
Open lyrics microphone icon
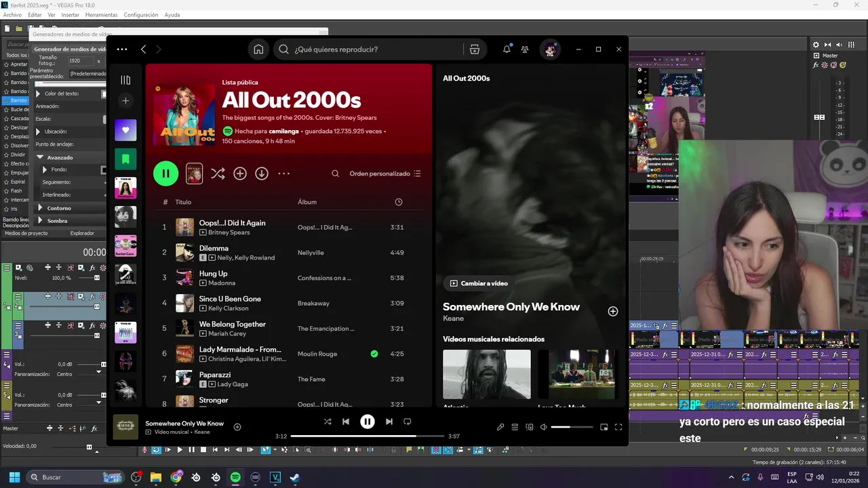pos(500,427)
